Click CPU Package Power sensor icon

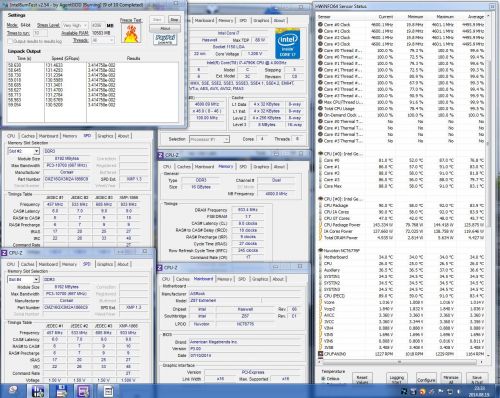[x=320, y=225]
